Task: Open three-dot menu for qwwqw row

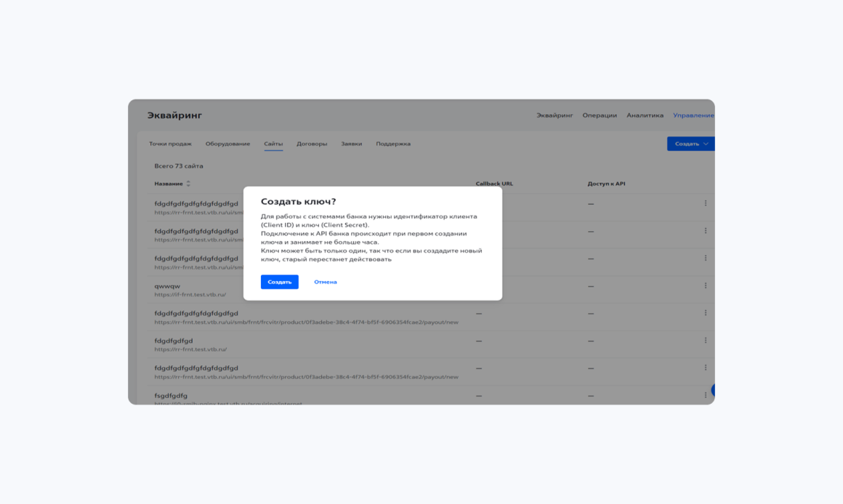Action: pyautogui.click(x=706, y=285)
